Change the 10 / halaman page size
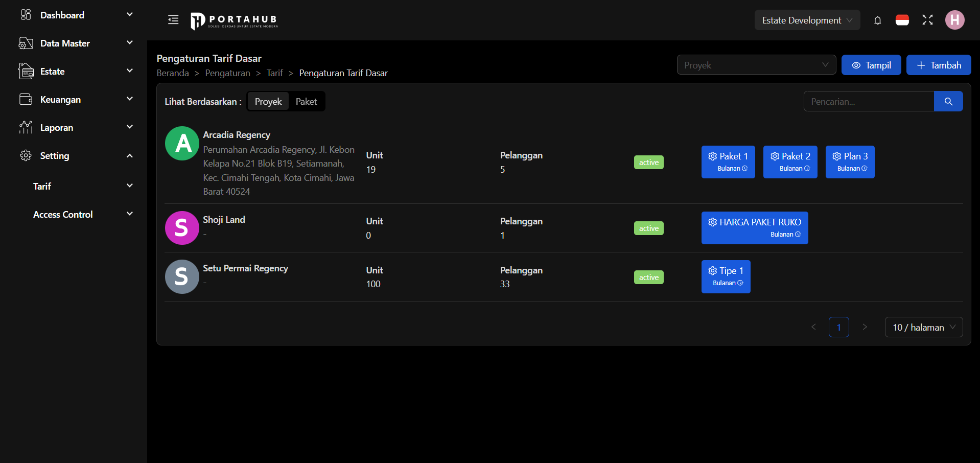 923,327
